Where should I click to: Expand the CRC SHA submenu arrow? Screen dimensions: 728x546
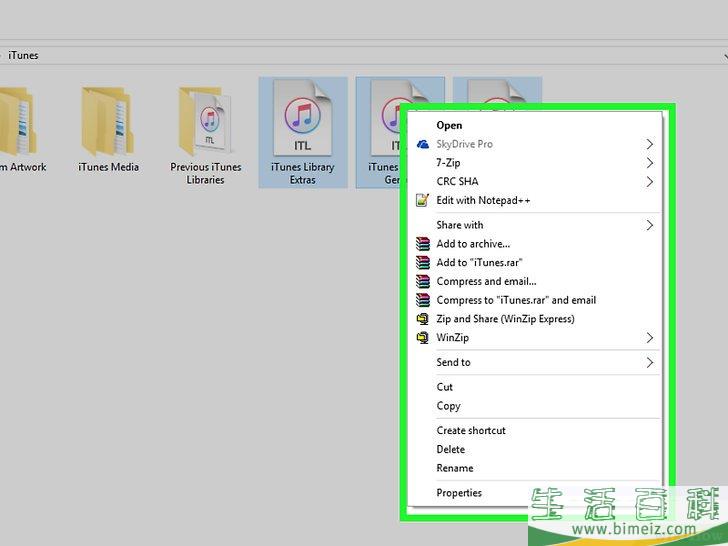649,182
